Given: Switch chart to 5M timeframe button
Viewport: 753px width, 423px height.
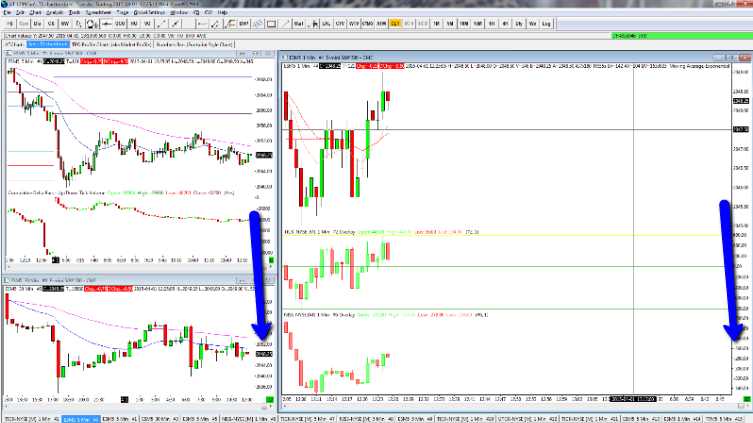Looking at the screenshot, I should [450, 24].
